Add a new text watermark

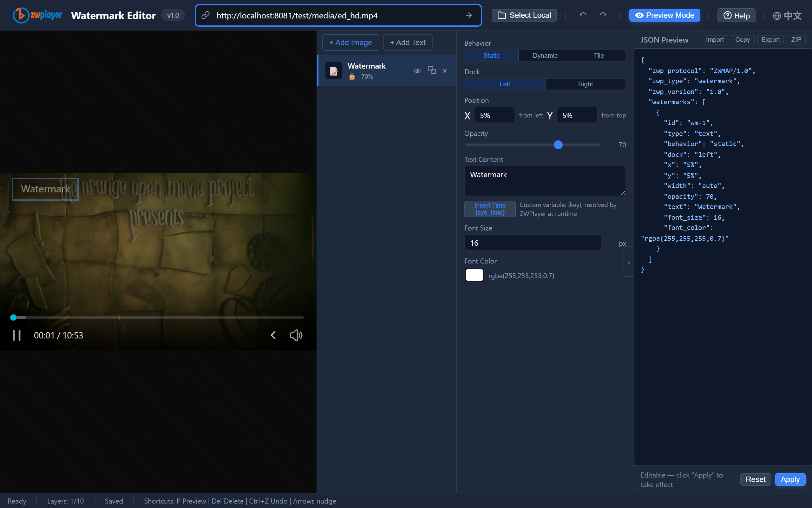[408, 43]
